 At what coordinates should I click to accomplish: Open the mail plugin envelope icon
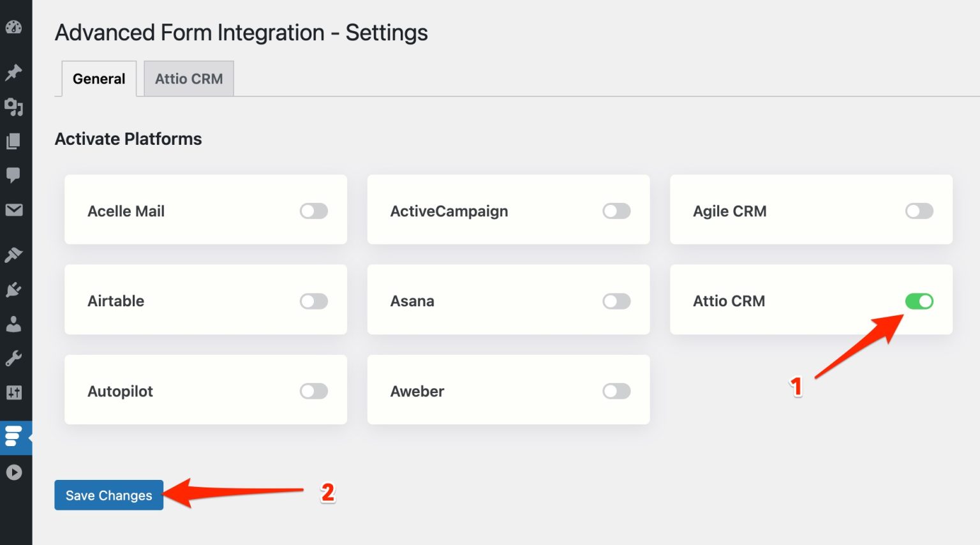pos(15,209)
